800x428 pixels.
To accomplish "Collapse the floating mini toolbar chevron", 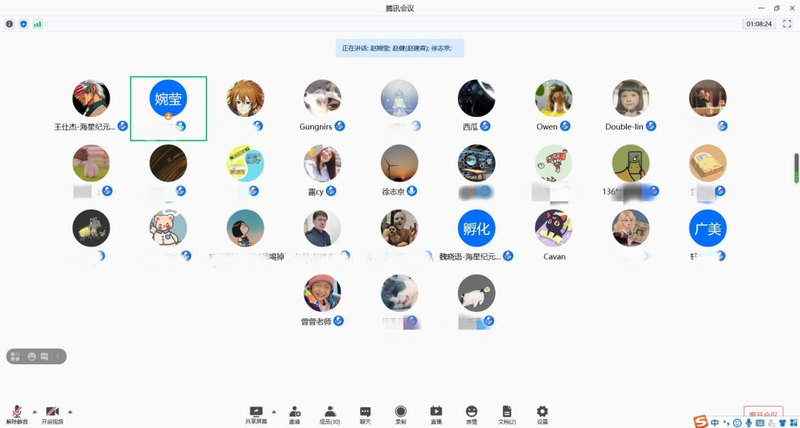I will click(x=59, y=356).
